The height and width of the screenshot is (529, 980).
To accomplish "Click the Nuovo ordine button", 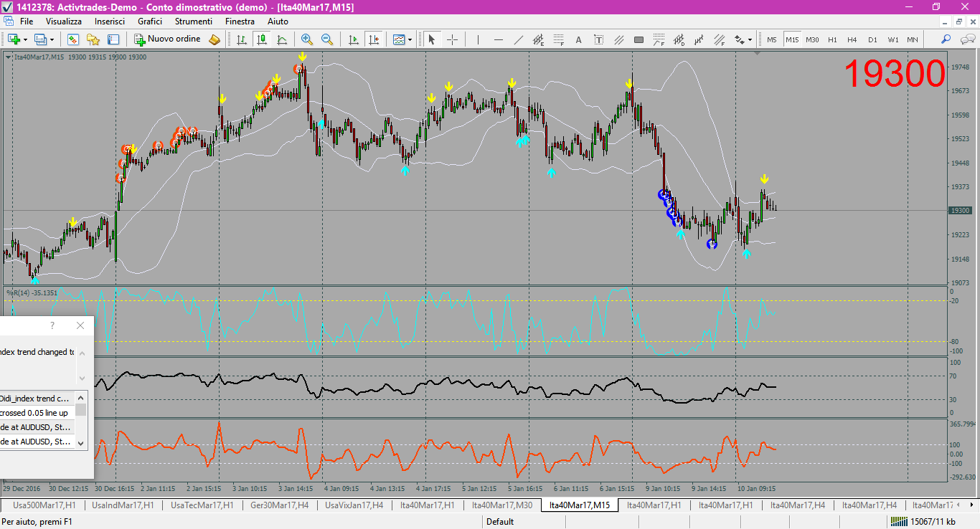I will 167,39.
